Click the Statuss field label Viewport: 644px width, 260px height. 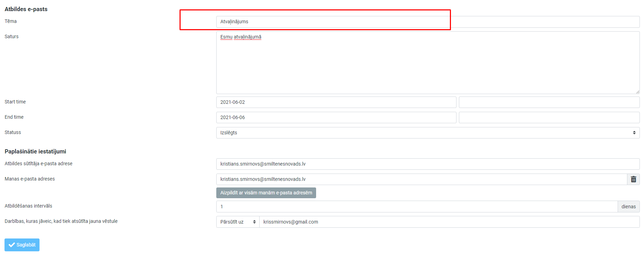(x=13, y=132)
